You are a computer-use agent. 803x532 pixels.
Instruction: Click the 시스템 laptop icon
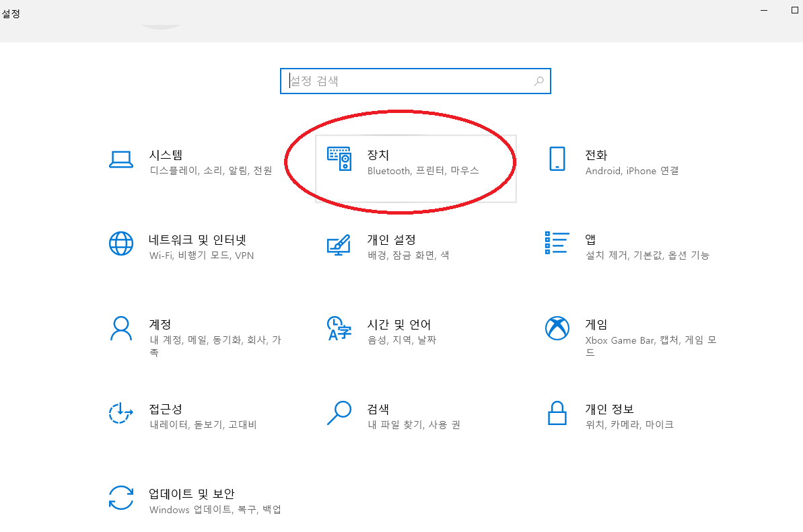click(x=121, y=159)
